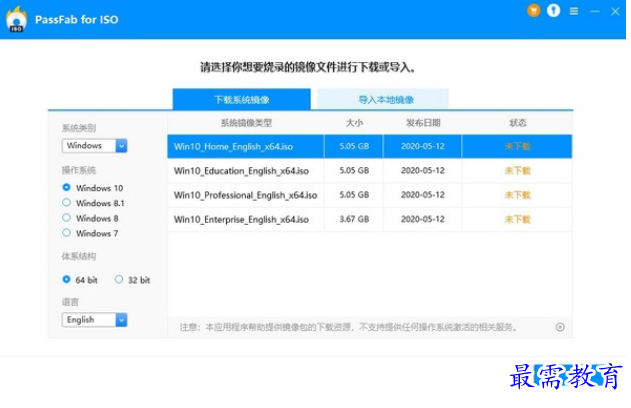
Task: Select the Win10_Home_English_x64.iso row
Action: coord(369,146)
